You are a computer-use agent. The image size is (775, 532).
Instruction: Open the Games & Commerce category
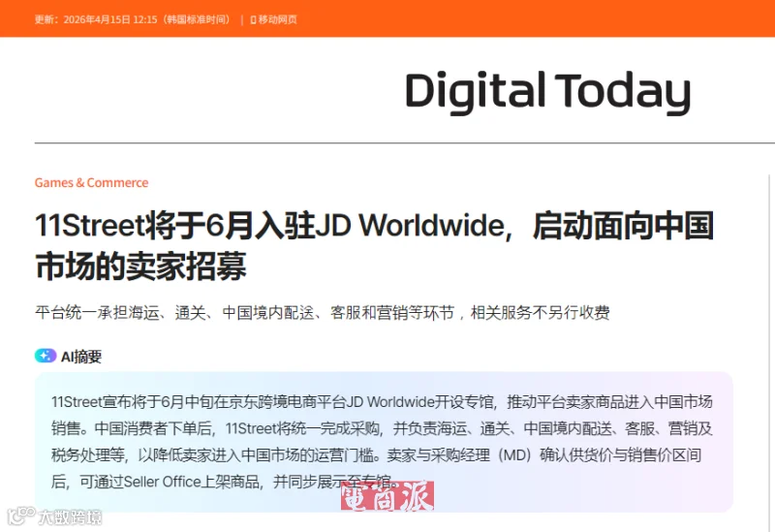coord(91,183)
